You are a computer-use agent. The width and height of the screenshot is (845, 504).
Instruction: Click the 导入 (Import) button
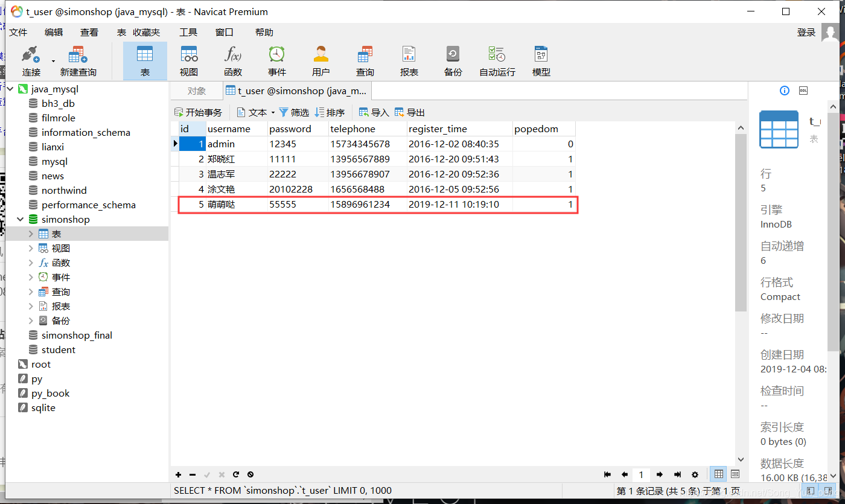[x=374, y=112]
